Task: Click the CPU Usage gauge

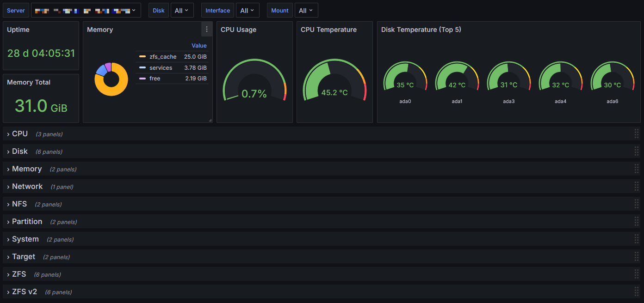Action: pyautogui.click(x=254, y=79)
